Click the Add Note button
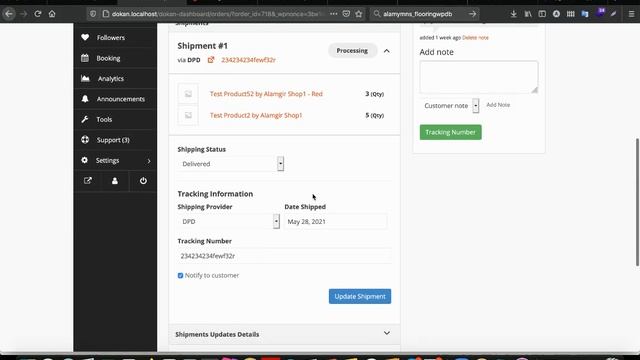 (x=498, y=105)
